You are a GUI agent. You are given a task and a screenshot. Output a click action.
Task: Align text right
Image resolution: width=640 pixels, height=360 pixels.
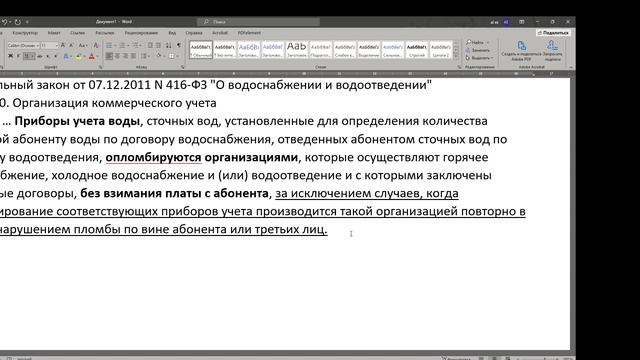126,56
